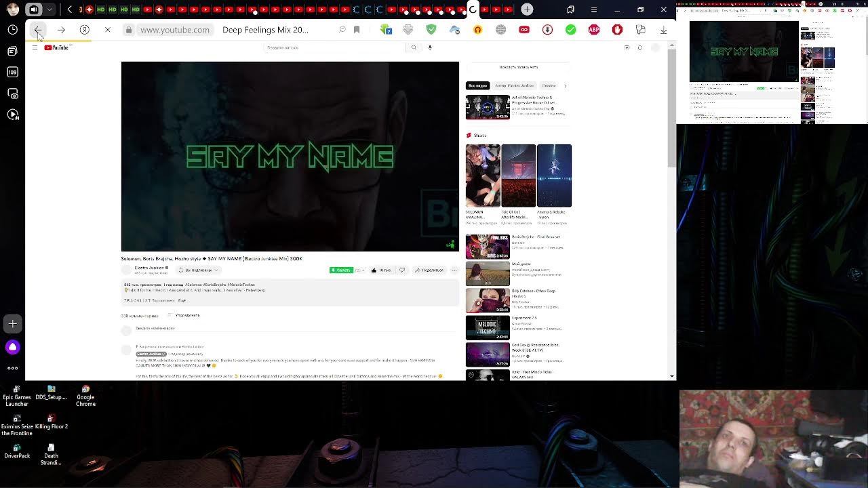This screenshot has width=868, height=488.
Task: Open a new tab with plus button
Action: tap(527, 9)
